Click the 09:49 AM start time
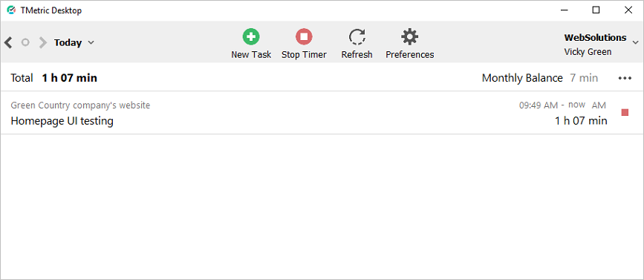Viewport: 644px width, 280px height. pos(538,105)
